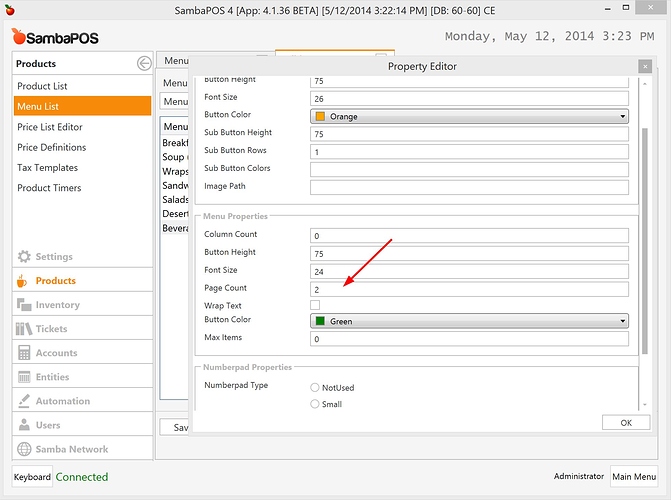Screen dimensions: 671x500
Task: Click the Automation pencil icon
Action: [x=24, y=401]
